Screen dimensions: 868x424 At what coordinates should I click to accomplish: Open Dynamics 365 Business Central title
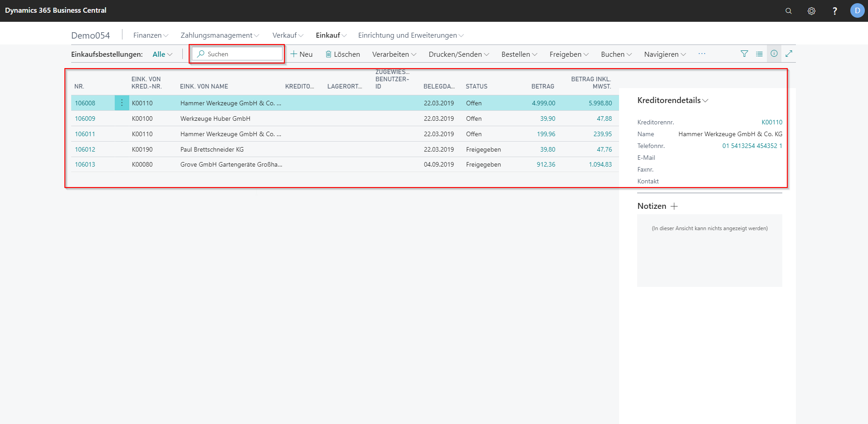(x=56, y=10)
